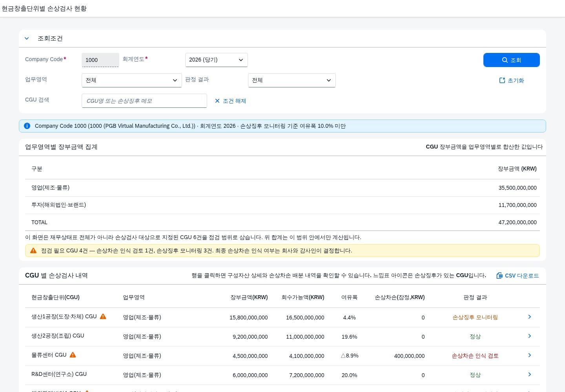
Task: Click the magnifier icon in 조회 button
Action: click(505, 60)
